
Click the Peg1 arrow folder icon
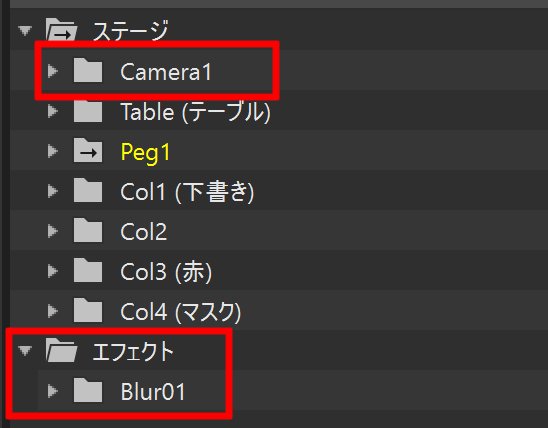88,150
